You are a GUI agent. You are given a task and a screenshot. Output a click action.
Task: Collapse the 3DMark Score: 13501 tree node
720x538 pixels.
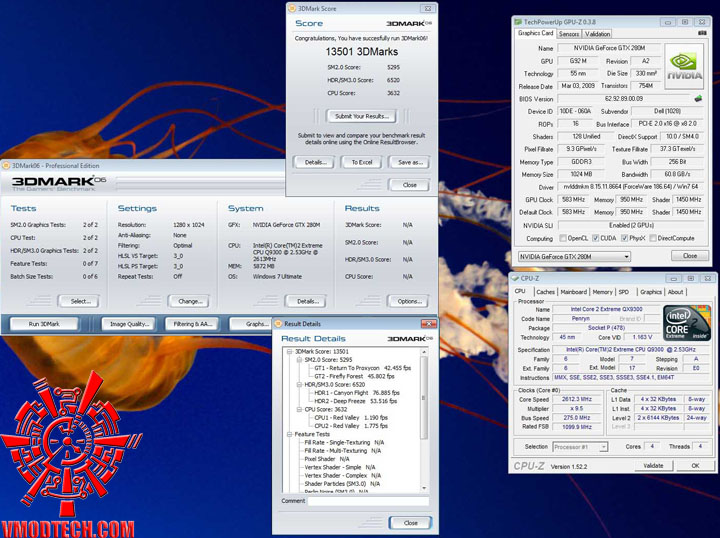click(x=289, y=352)
